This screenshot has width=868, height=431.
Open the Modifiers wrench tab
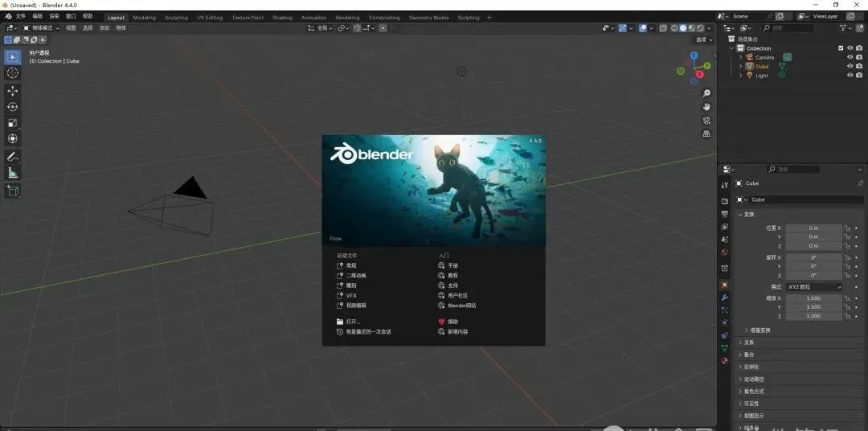click(725, 298)
